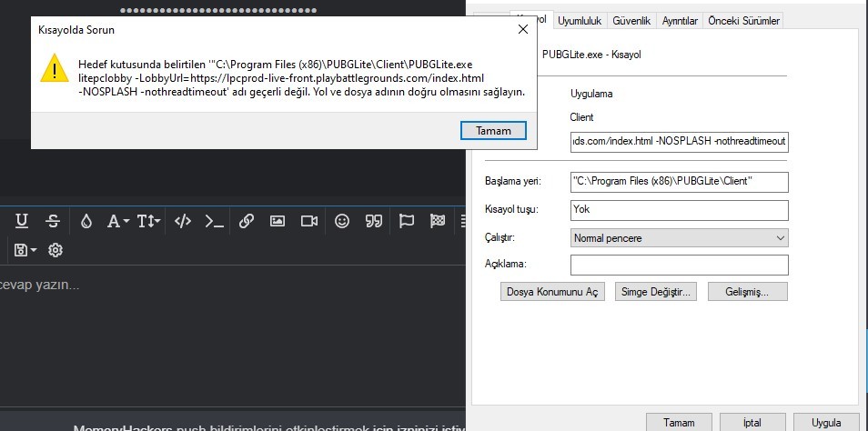Open drafts save dropdown icon
This screenshot has width=868, height=431.
click(x=25, y=250)
